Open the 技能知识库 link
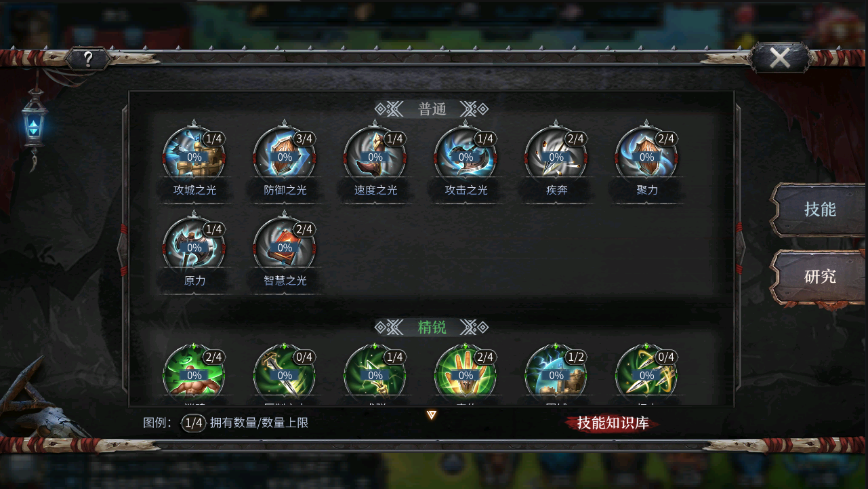 click(x=613, y=423)
